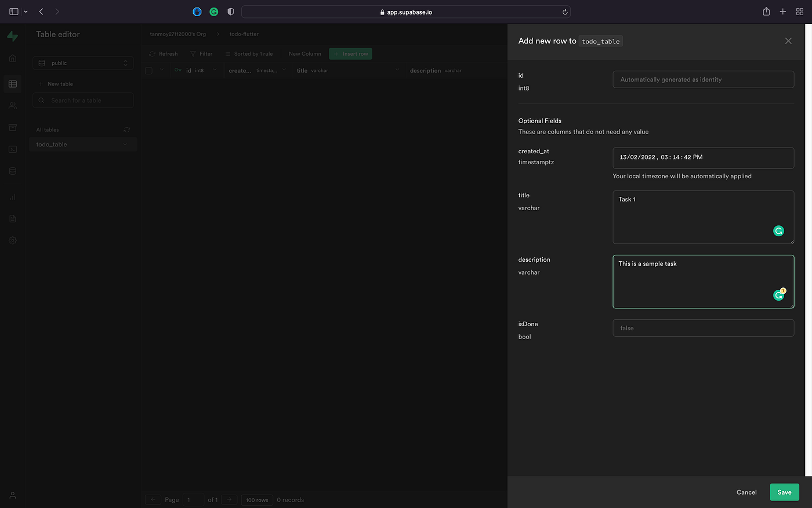Open the public schema selector

pos(83,63)
